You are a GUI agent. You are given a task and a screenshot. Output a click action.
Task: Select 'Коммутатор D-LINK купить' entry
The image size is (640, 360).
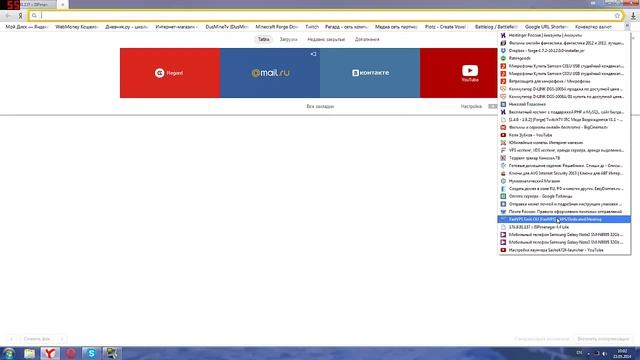click(x=564, y=97)
